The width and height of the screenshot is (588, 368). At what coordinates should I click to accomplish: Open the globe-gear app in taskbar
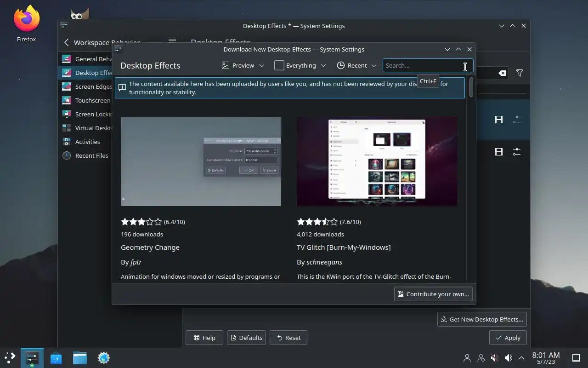pyautogui.click(x=104, y=358)
